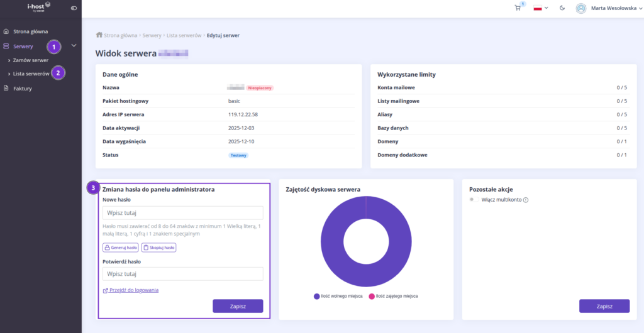Click the Faktury sidebar icon
Image resolution: width=644 pixels, height=333 pixels.
click(x=6, y=89)
